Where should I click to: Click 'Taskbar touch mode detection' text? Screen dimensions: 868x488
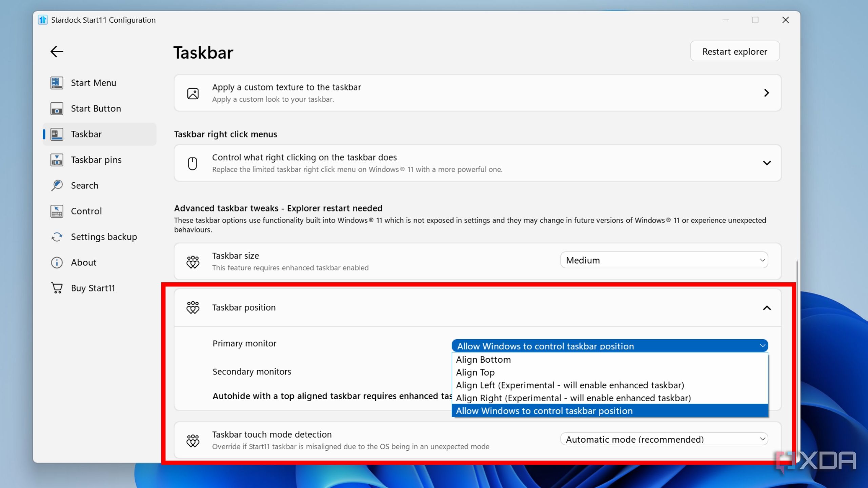pos(272,434)
